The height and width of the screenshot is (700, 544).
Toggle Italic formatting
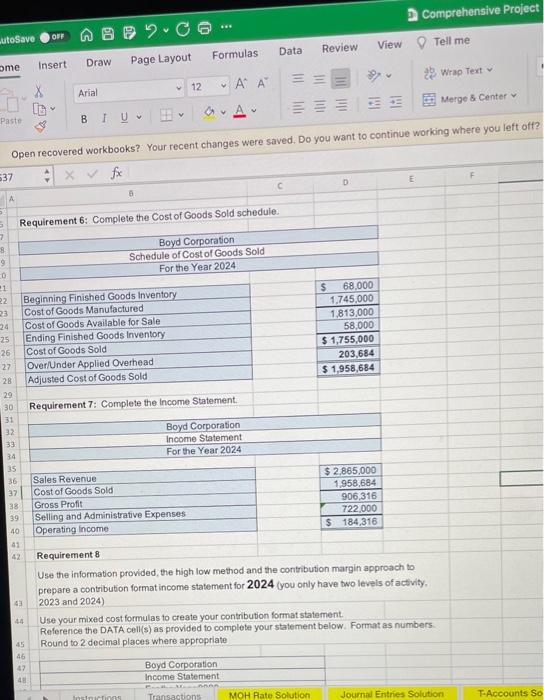click(104, 118)
